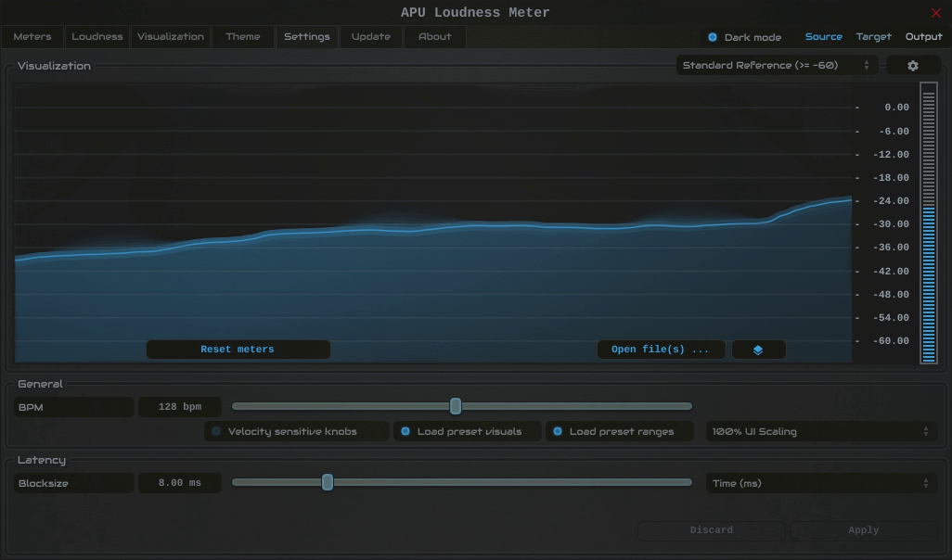Disable Load preset visuals
This screenshot has width=952, height=560.
click(467, 431)
